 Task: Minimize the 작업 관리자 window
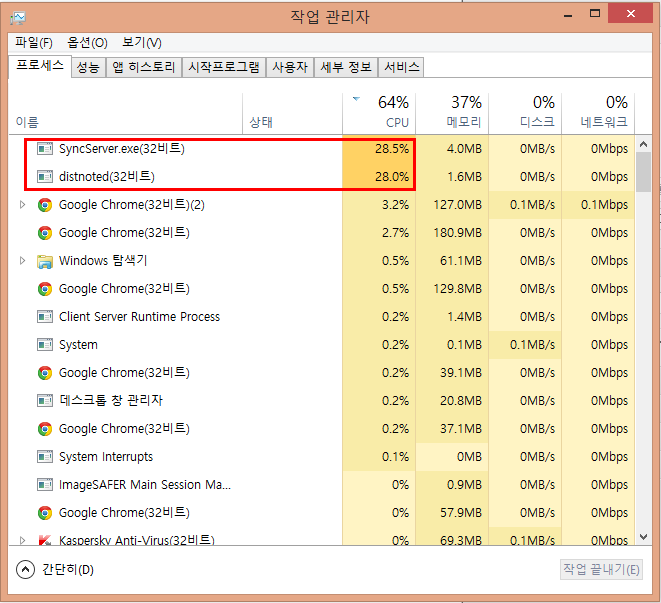[568, 15]
